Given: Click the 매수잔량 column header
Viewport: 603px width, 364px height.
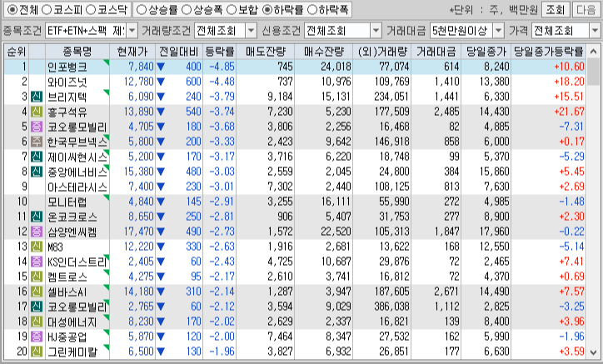Looking at the screenshot, I should pyautogui.click(x=323, y=51).
